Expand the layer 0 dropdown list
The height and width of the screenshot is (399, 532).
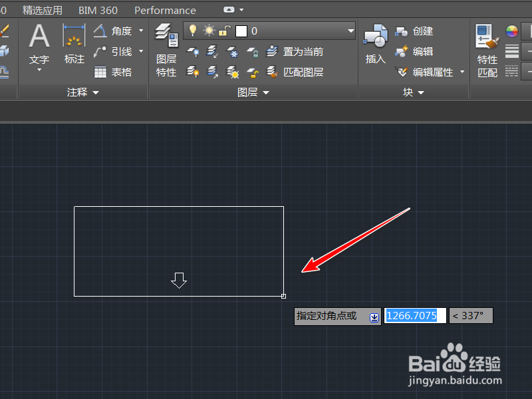coord(351,31)
